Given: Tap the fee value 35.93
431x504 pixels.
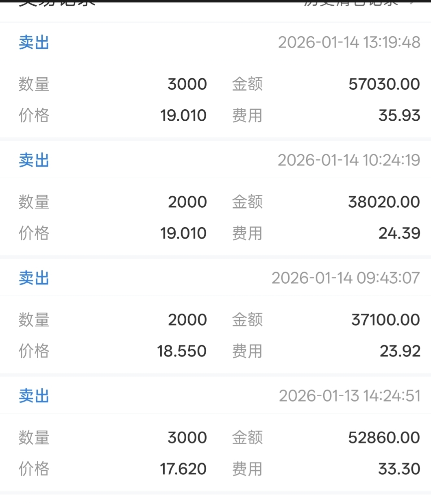Looking at the screenshot, I should point(400,115).
